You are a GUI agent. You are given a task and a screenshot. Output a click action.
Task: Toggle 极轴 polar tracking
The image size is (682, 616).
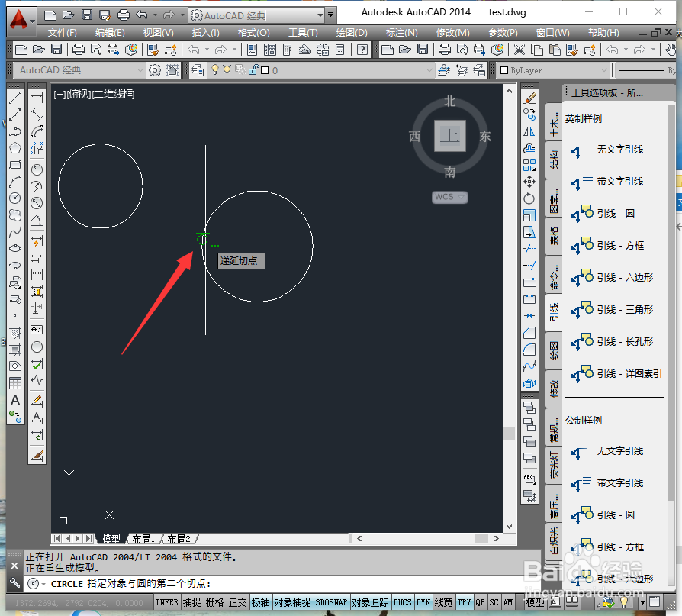click(x=261, y=602)
